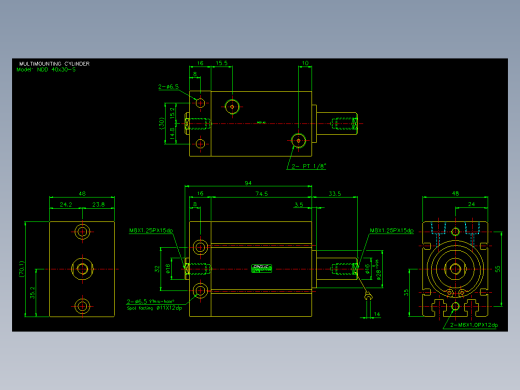Select the center rod circle in right end view

[455, 269]
